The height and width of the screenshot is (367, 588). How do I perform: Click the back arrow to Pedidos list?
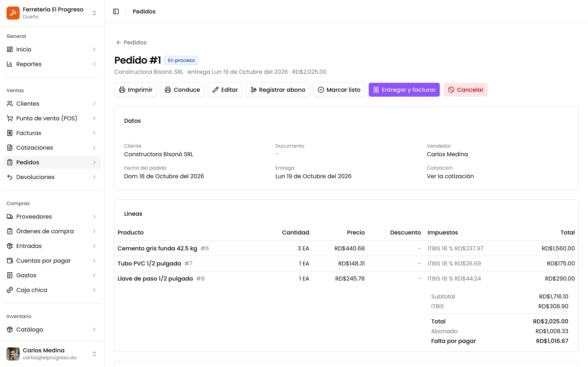point(119,42)
